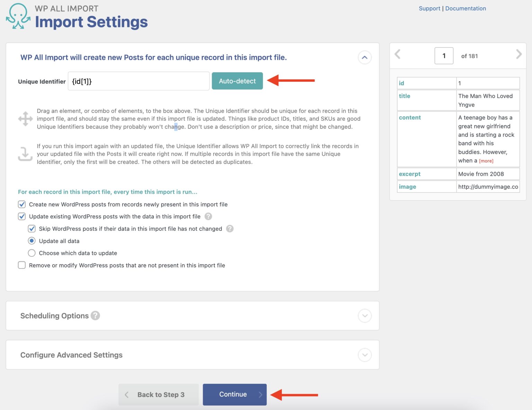Collapse the Unique Identifier settings section
Image resolution: width=532 pixels, height=410 pixels.
coord(364,57)
